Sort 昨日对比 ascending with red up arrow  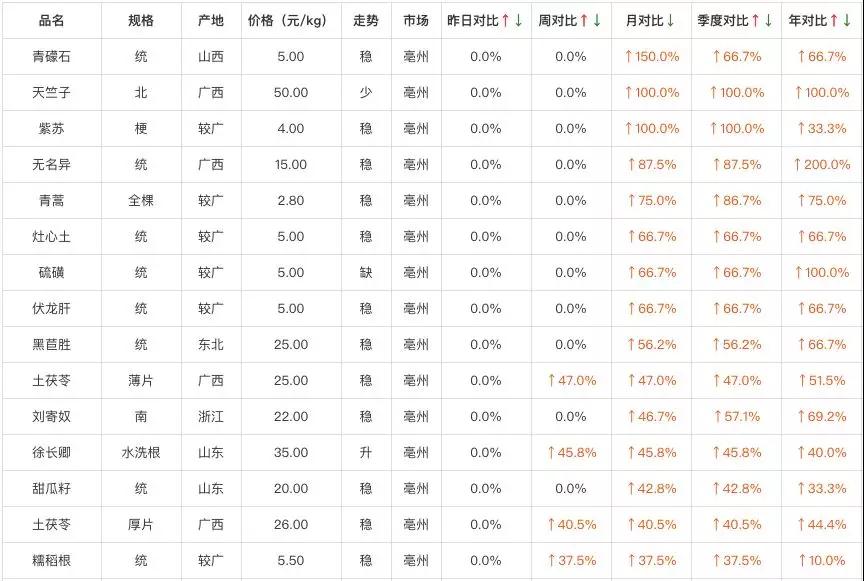click(505, 21)
